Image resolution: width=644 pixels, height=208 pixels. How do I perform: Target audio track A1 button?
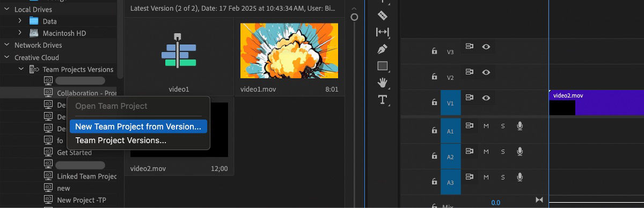(450, 131)
